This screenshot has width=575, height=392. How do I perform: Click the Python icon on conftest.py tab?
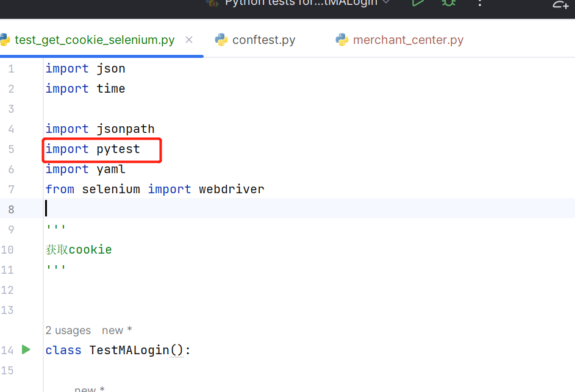pos(221,40)
